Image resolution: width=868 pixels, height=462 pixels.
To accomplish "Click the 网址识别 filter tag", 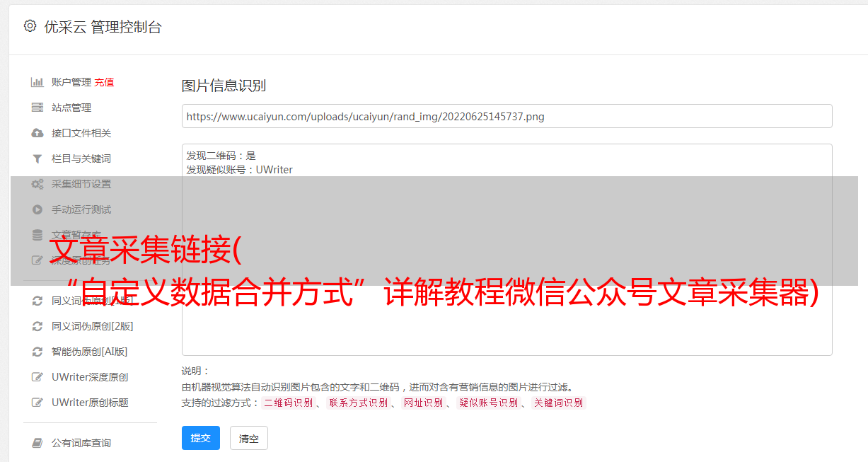I will (423, 403).
